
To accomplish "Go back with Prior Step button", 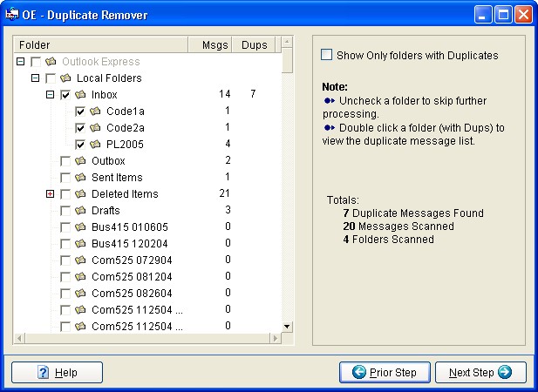I will point(385,373).
